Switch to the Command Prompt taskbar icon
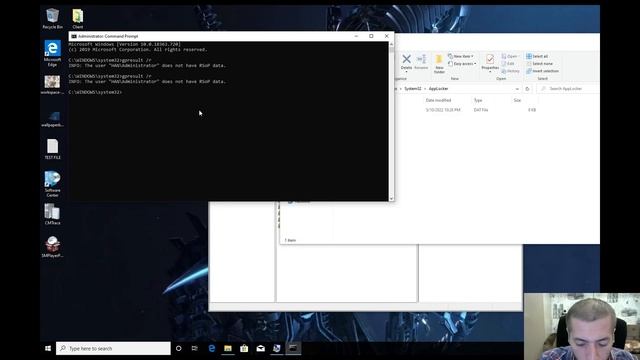This screenshot has width=640, height=360. (293, 348)
